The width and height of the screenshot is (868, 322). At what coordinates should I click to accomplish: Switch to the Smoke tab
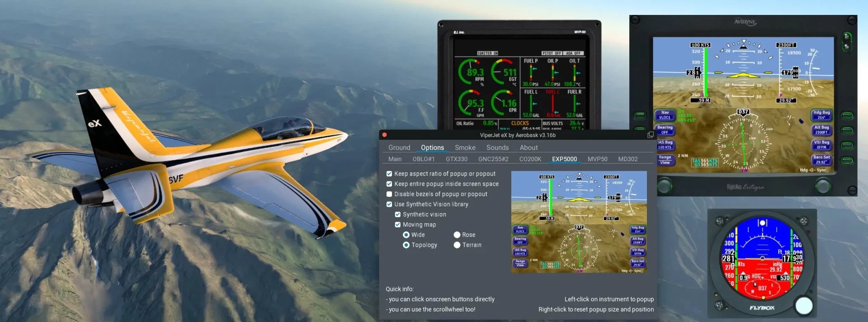(x=465, y=147)
